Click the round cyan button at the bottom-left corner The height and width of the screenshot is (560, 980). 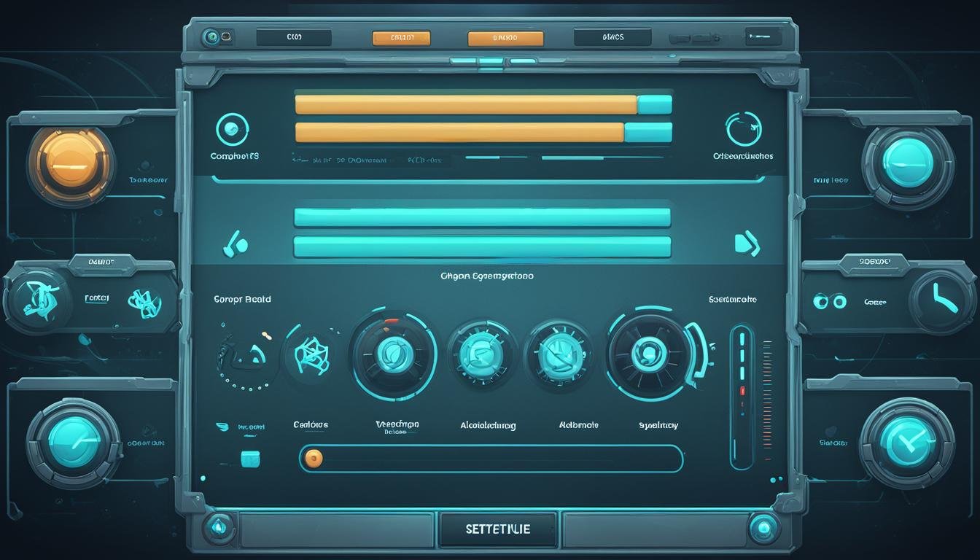point(218,526)
